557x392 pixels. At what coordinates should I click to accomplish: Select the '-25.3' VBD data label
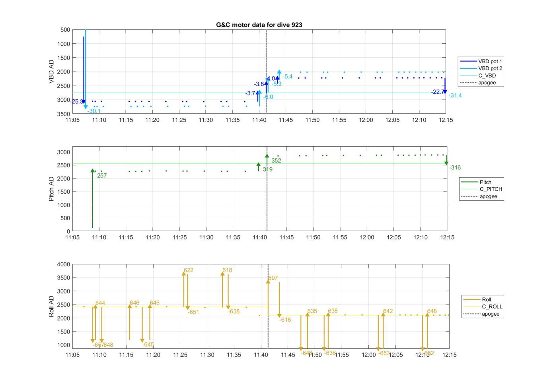click(x=77, y=102)
